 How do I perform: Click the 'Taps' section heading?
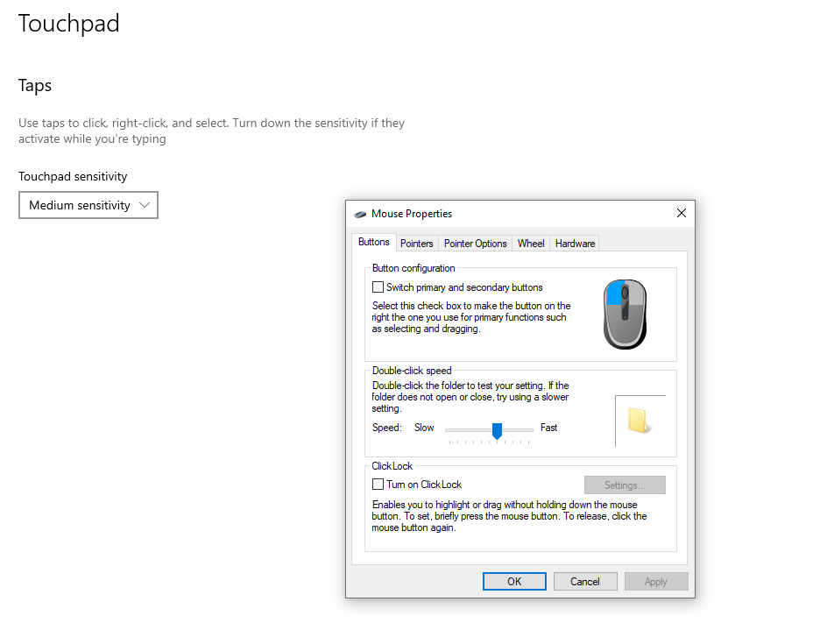click(x=35, y=86)
